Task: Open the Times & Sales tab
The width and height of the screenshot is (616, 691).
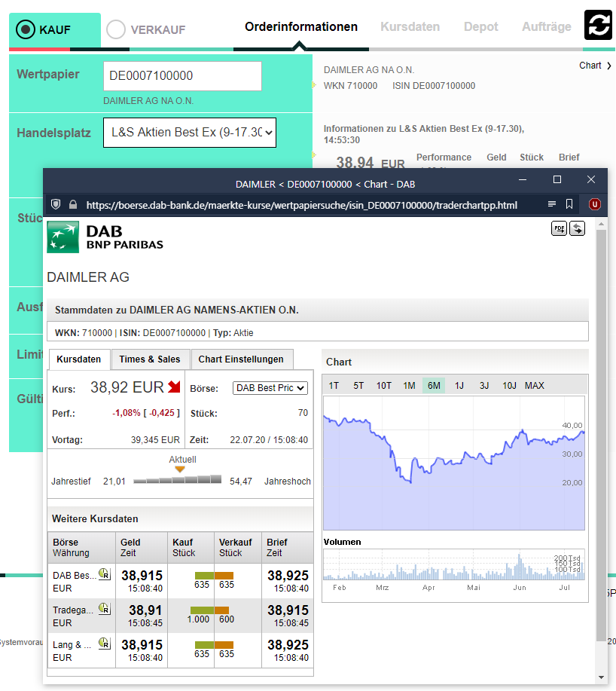Action: [x=150, y=359]
